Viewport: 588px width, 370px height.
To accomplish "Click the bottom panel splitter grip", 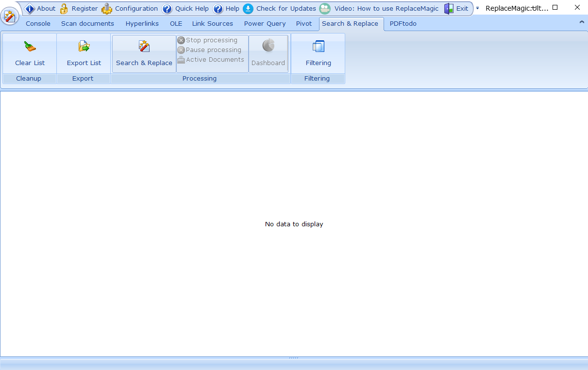I will [x=294, y=358].
